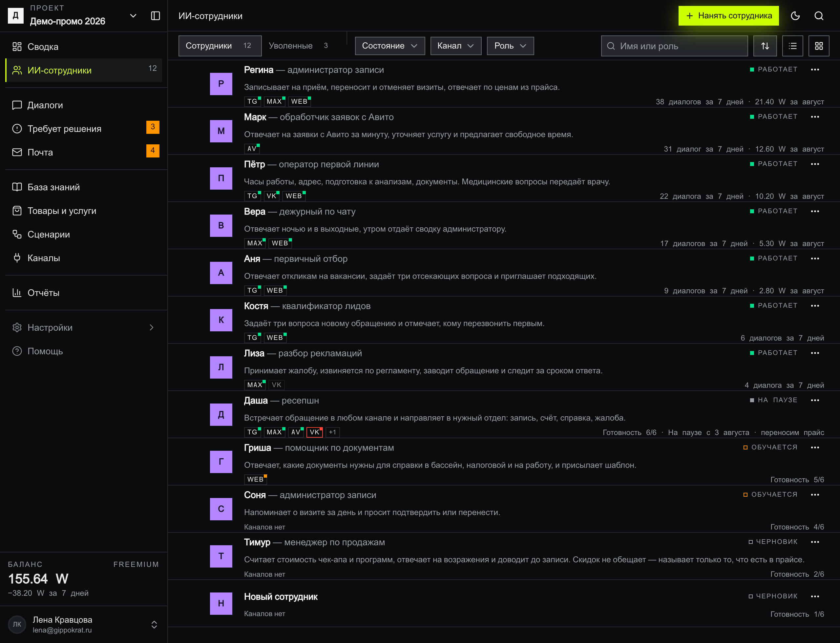840x643 pixels.
Task: Open employee Гриша's card
Action: [503, 462]
